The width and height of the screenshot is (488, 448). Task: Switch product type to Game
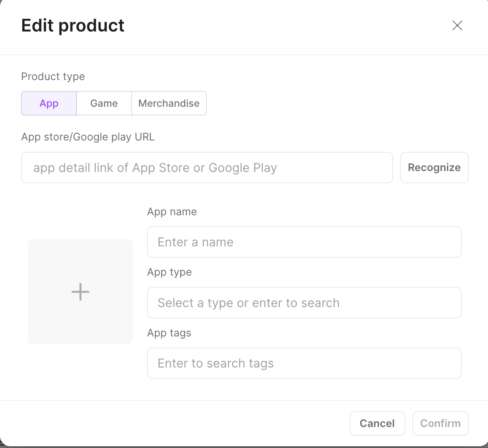104,103
